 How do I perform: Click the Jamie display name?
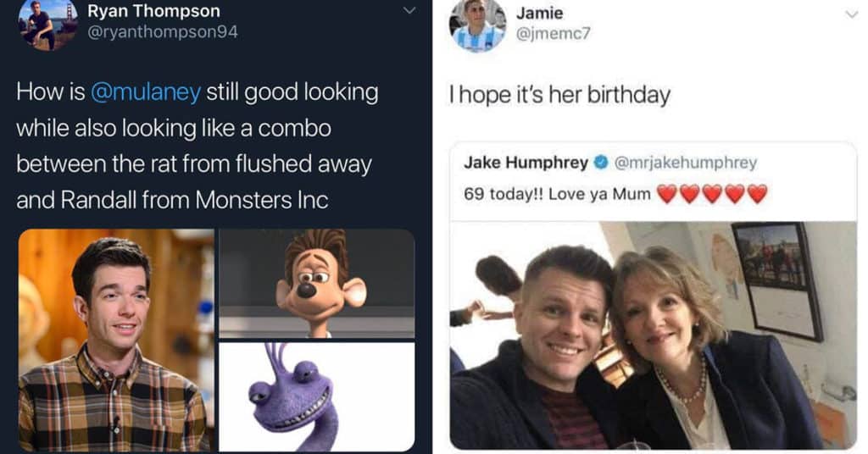[x=540, y=13]
